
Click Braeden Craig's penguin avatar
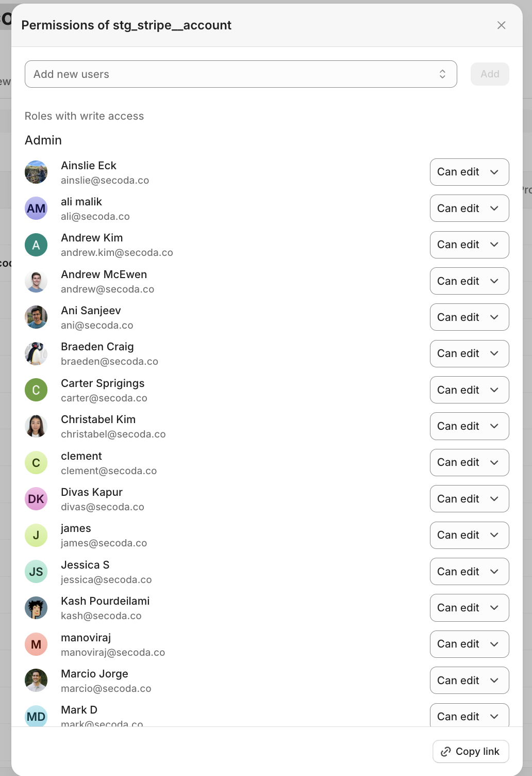[36, 353]
